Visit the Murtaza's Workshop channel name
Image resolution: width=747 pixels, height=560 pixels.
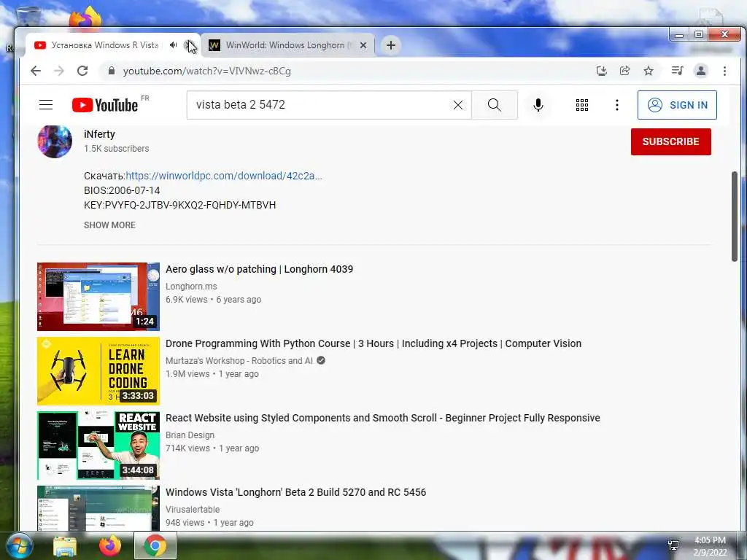point(239,360)
